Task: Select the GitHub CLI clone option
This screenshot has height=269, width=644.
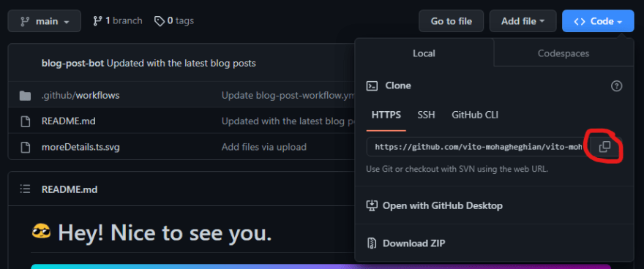Action: (475, 115)
